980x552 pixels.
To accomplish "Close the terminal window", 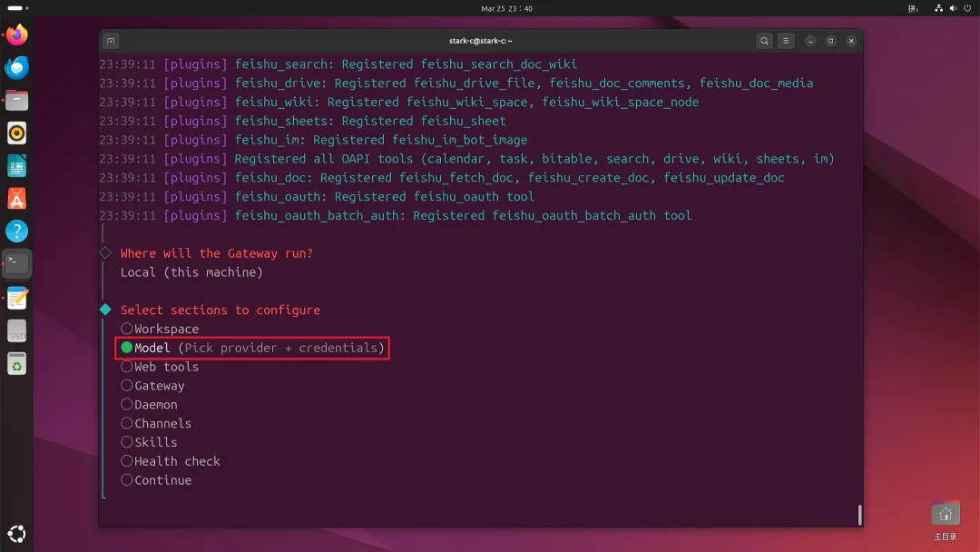I will [x=851, y=41].
